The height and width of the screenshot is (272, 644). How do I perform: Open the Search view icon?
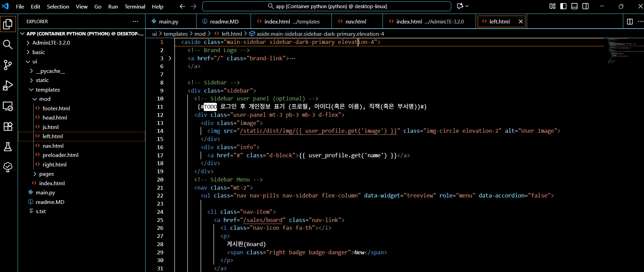point(8,45)
